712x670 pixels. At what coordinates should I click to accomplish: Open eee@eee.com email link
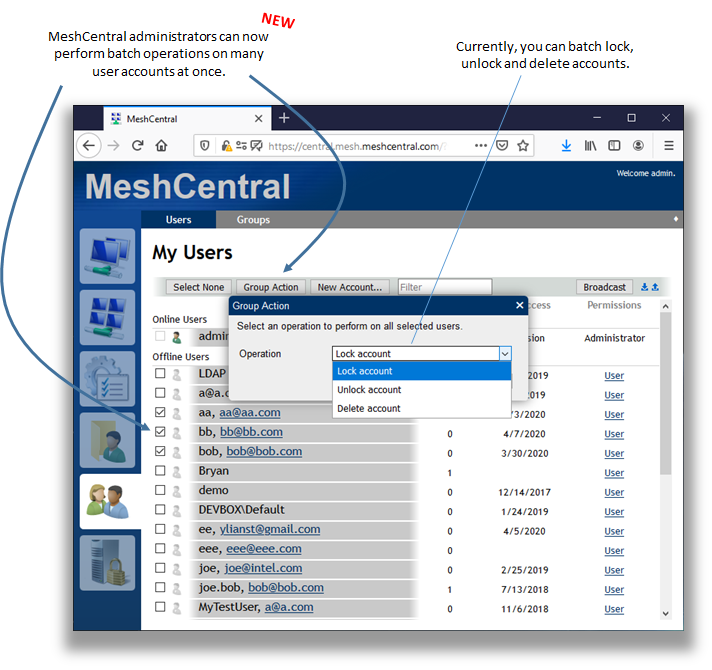tap(264, 548)
